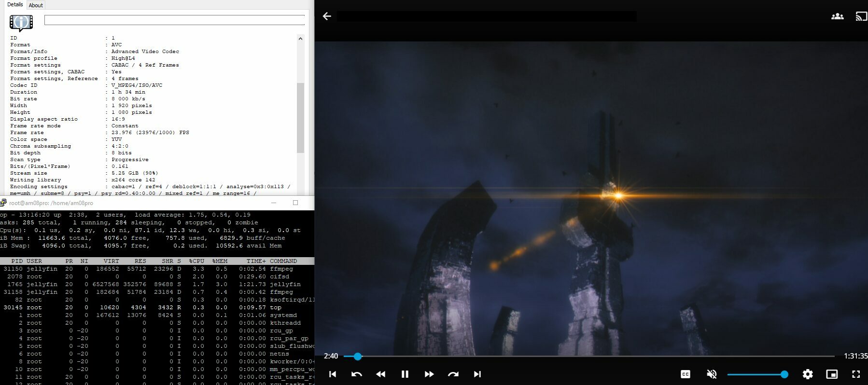The height and width of the screenshot is (385, 868).
Task: Open the cast to device icon
Action: click(x=861, y=16)
